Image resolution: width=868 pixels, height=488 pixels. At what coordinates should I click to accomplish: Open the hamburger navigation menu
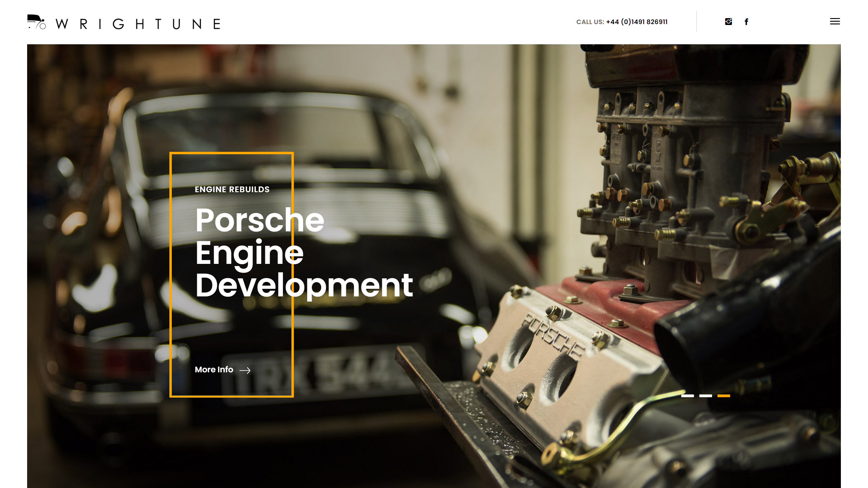coord(834,22)
